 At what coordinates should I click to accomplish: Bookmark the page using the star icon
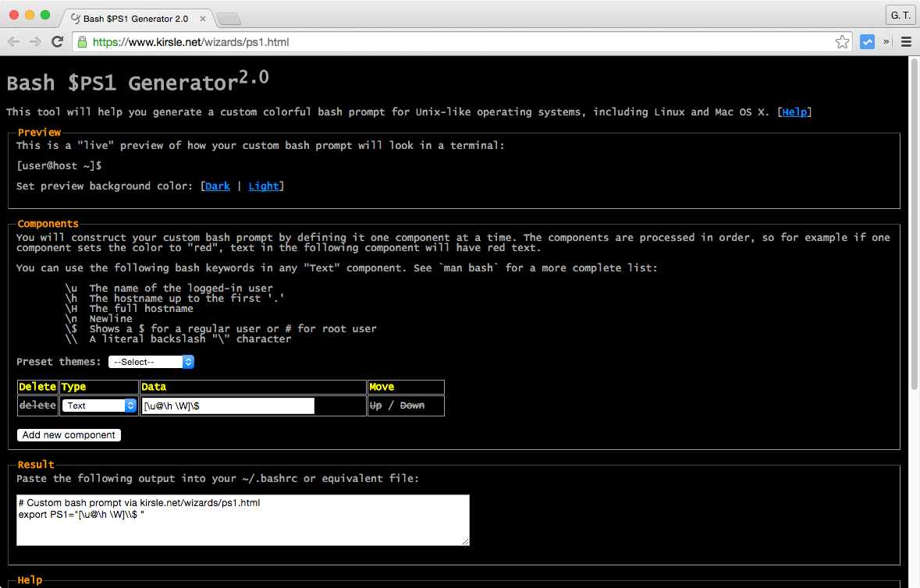coord(842,41)
